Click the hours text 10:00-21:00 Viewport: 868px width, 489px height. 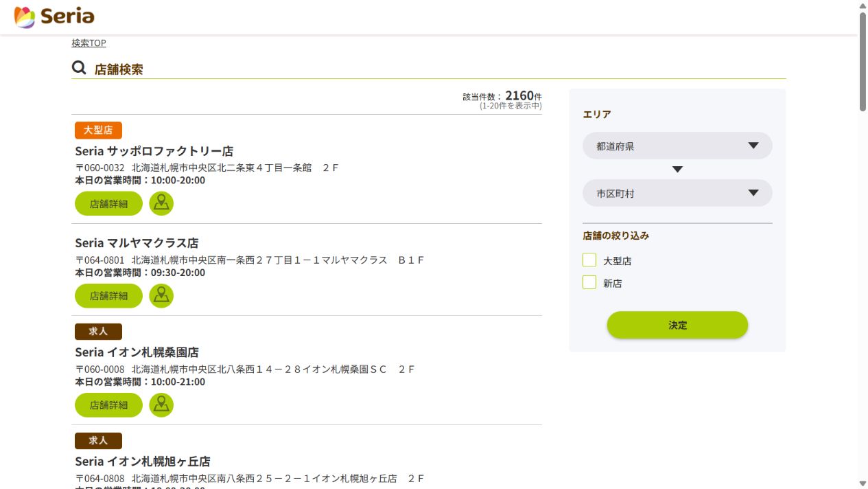tap(178, 382)
